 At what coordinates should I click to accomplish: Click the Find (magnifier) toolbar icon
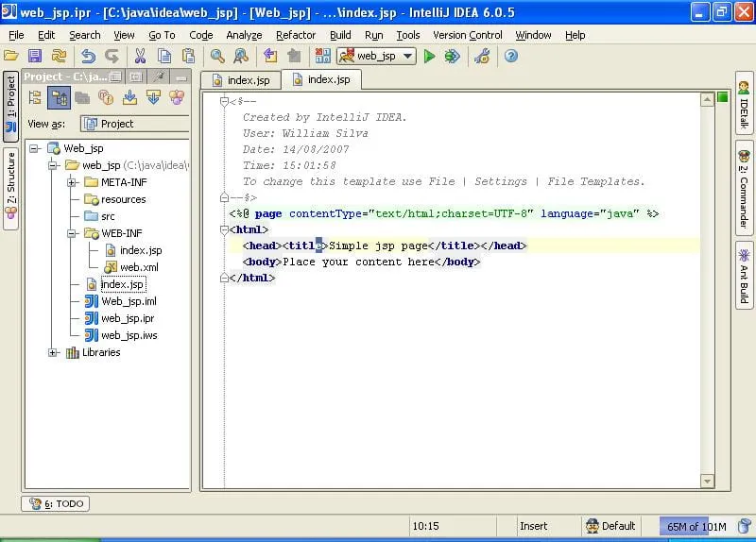click(x=217, y=57)
